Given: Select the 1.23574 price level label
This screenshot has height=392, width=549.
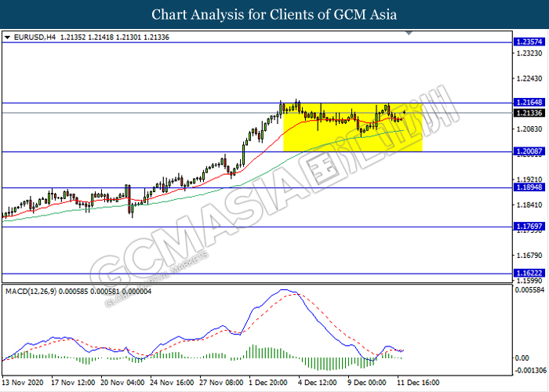Looking at the screenshot, I should coord(529,42).
